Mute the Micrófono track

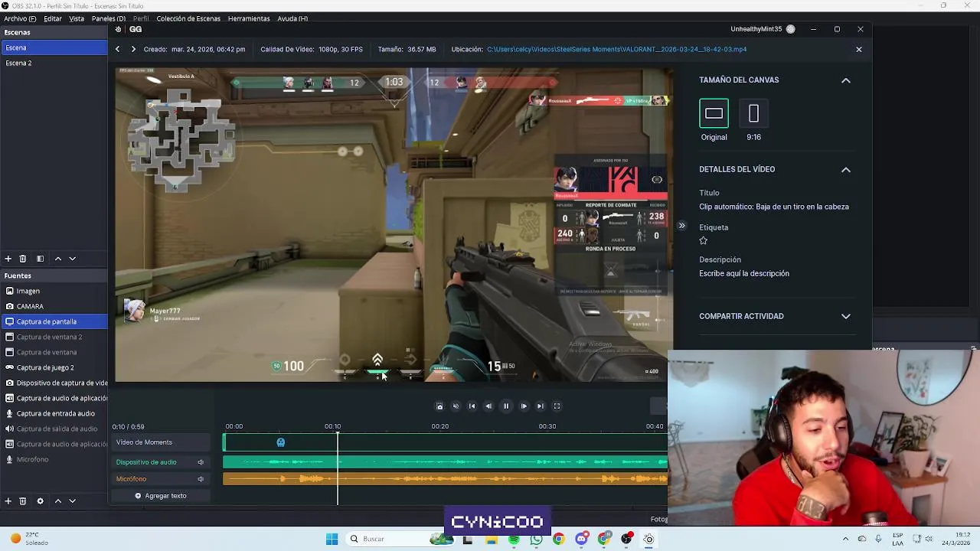(201, 479)
